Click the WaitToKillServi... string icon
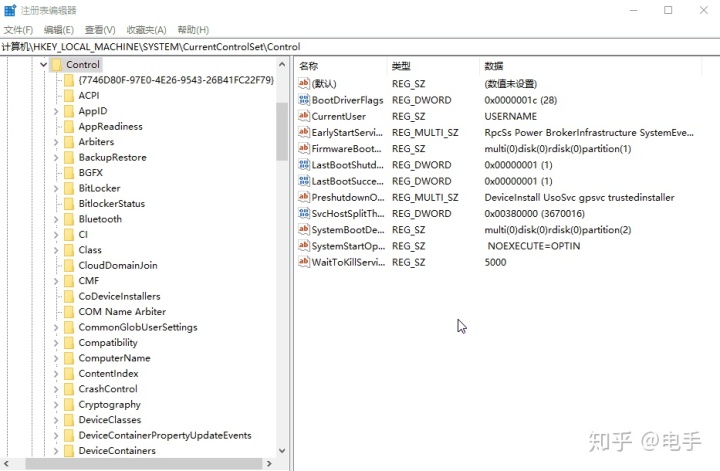 304,262
